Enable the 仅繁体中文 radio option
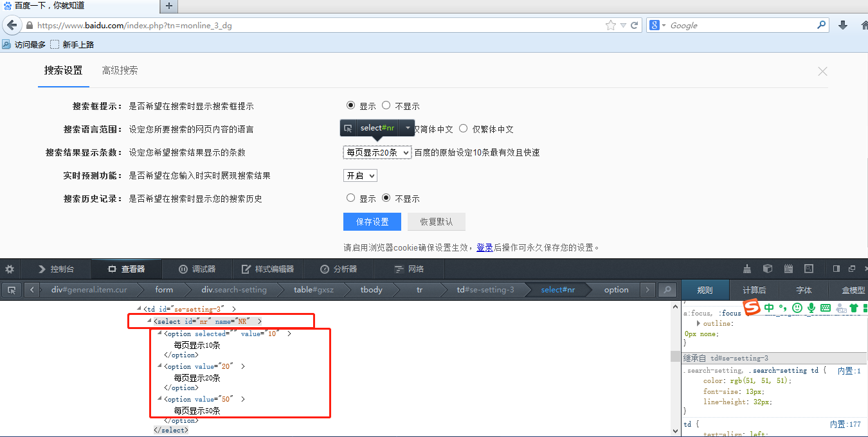 coord(464,129)
